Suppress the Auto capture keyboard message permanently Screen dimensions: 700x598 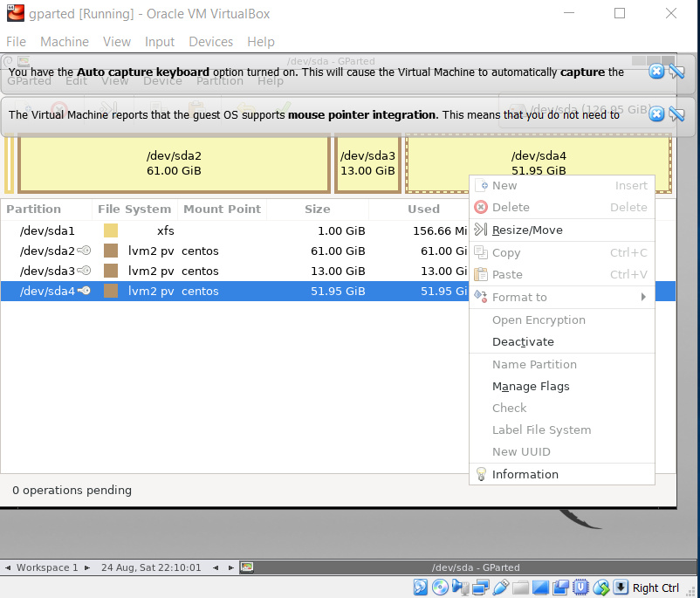tap(676, 72)
